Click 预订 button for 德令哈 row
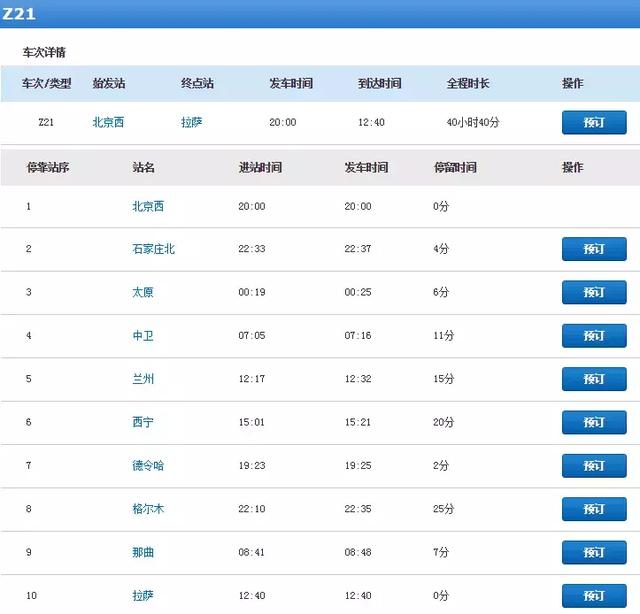This screenshot has width=640, height=614. (594, 466)
